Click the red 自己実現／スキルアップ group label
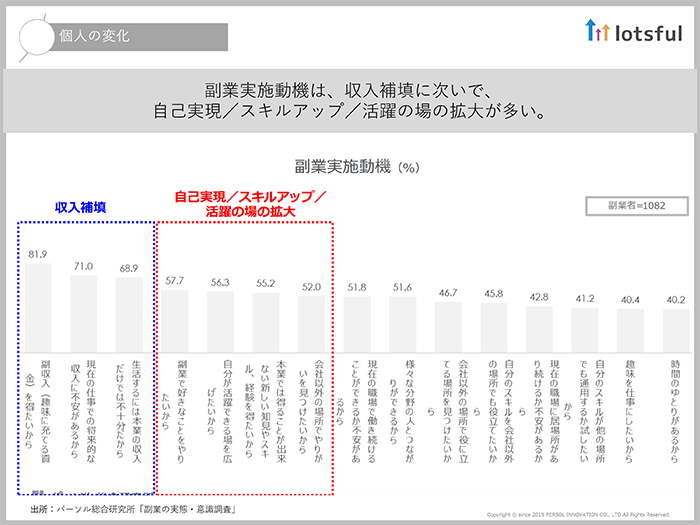The height and width of the screenshot is (525, 700). click(250, 204)
